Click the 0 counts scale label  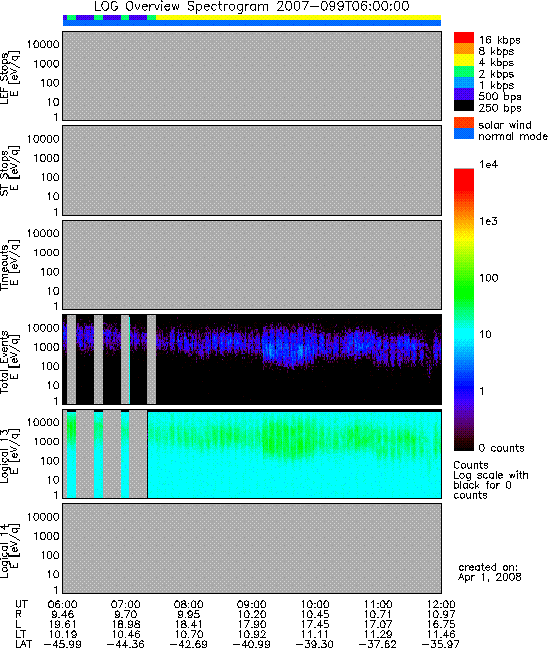coord(501,448)
